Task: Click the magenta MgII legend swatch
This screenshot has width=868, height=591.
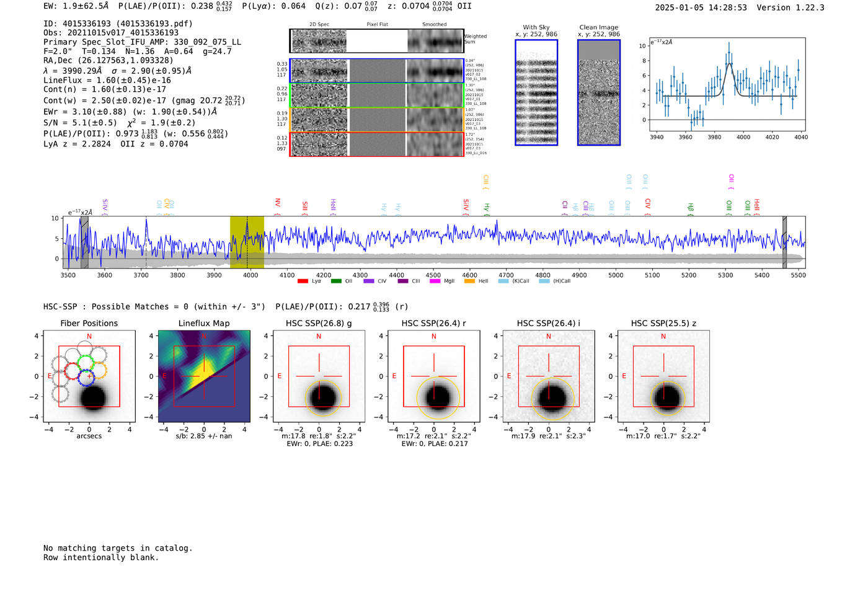Action: pos(435,281)
